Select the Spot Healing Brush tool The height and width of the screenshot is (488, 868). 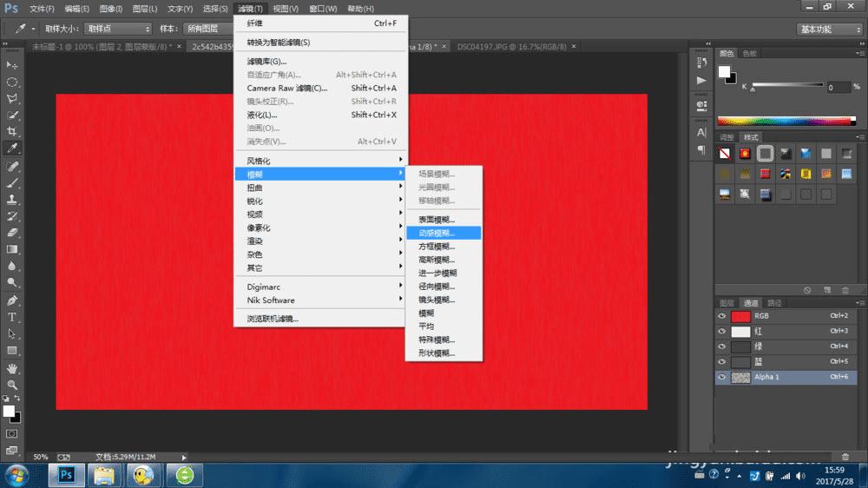point(11,166)
